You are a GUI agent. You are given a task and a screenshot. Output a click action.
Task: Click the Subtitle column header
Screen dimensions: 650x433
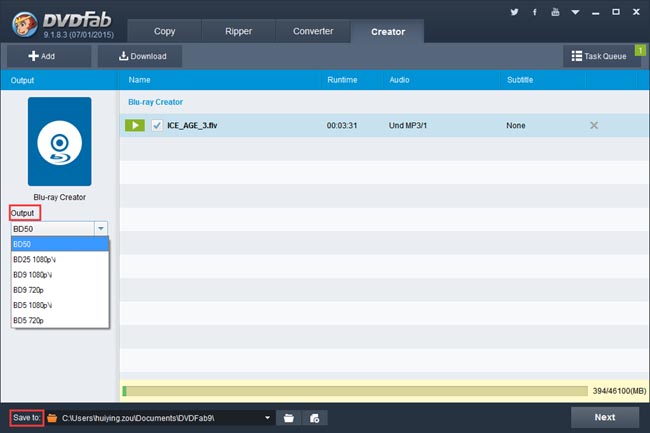click(520, 80)
